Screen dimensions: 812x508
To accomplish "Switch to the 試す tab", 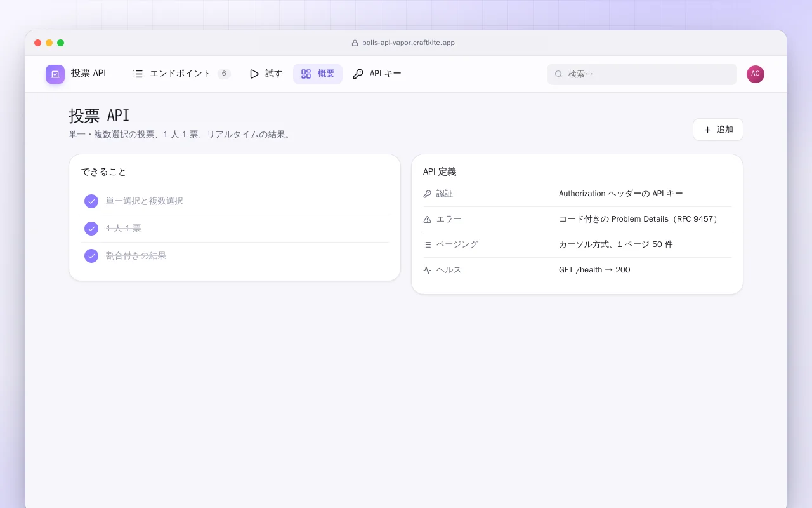I will pos(266,74).
